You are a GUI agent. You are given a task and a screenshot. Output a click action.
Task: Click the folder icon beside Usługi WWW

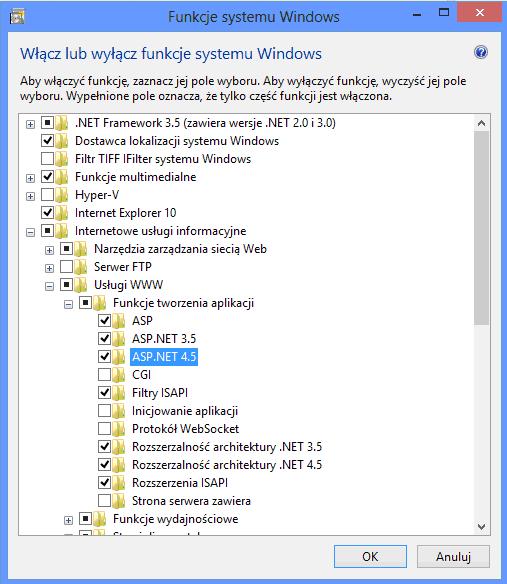(80, 285)
